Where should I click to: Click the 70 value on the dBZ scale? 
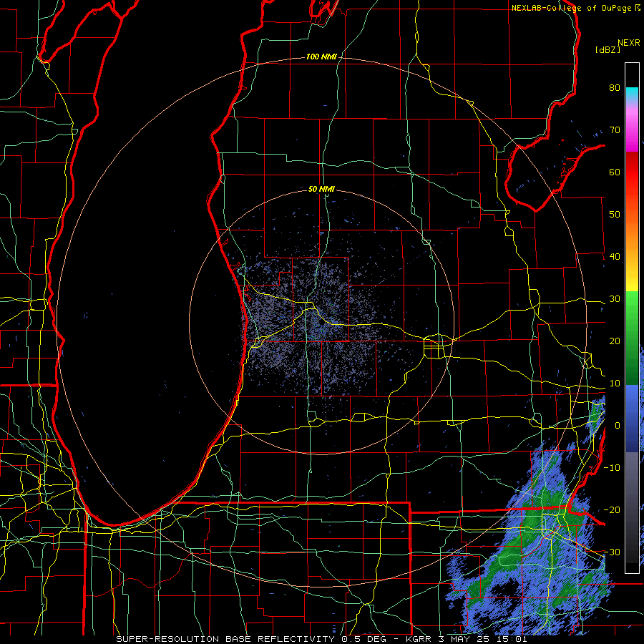pos(615,130)
